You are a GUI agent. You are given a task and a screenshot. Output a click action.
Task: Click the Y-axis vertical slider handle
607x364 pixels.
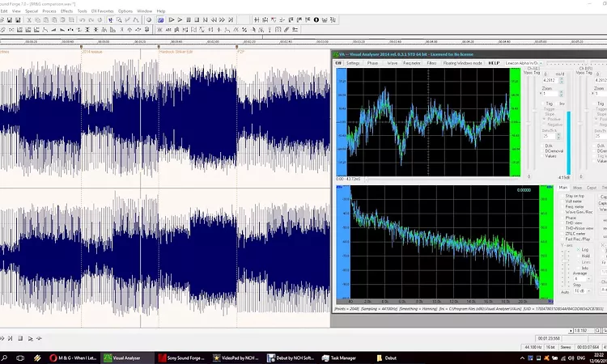point(566,260)
